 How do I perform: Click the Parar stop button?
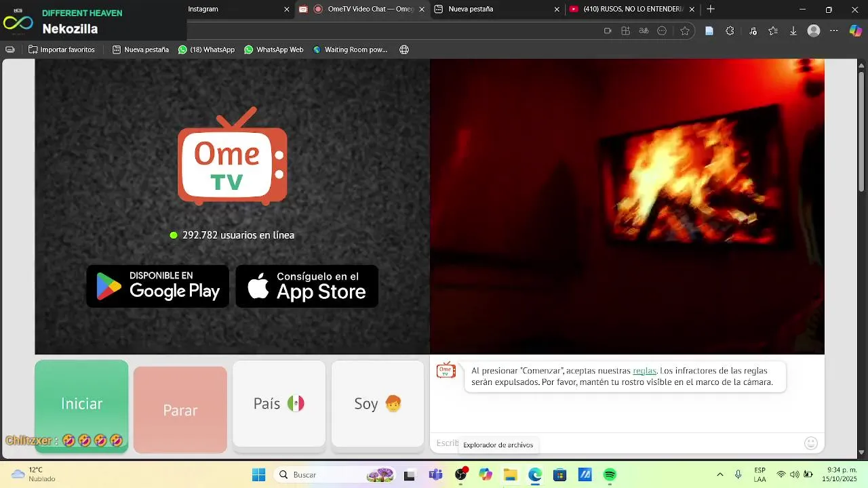tap(180, 410)
